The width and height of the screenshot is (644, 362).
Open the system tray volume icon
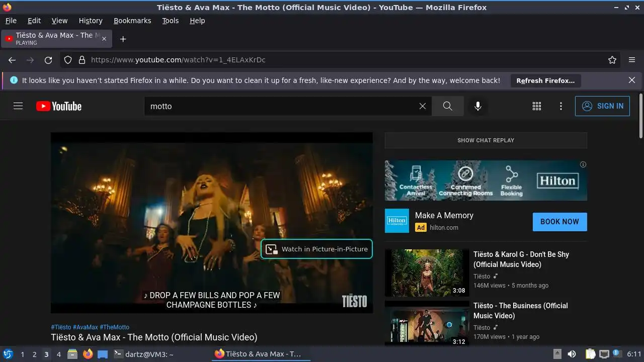tap(572, 354)
